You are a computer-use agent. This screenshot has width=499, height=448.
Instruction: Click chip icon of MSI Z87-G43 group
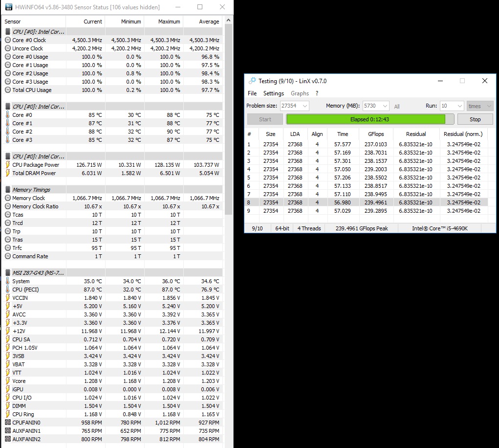click(8, 272)
